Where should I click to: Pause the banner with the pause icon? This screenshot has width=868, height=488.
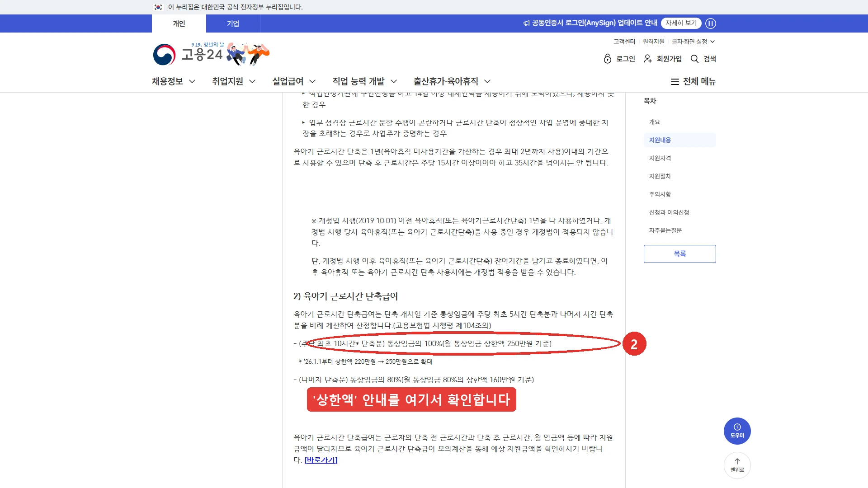click(x=711, y=23)
